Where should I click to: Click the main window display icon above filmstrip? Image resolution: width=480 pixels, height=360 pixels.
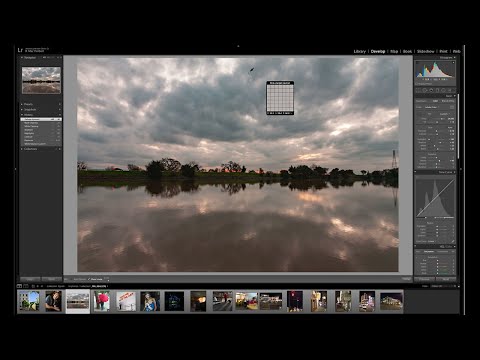coord(19,286)
